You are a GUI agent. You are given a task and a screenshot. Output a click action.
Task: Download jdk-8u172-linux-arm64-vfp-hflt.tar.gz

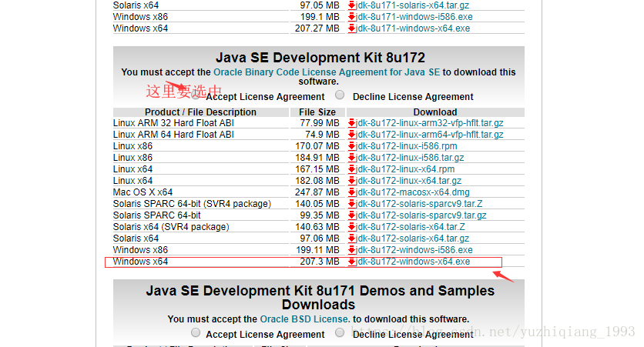430,135
